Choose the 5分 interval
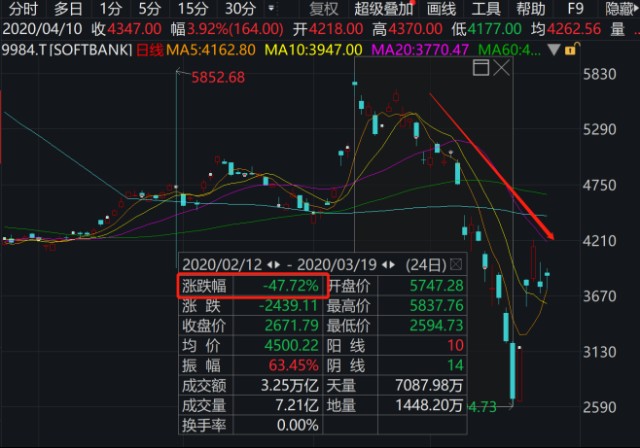Viewport: 640px width, 448px height. (x=149, y=9)
